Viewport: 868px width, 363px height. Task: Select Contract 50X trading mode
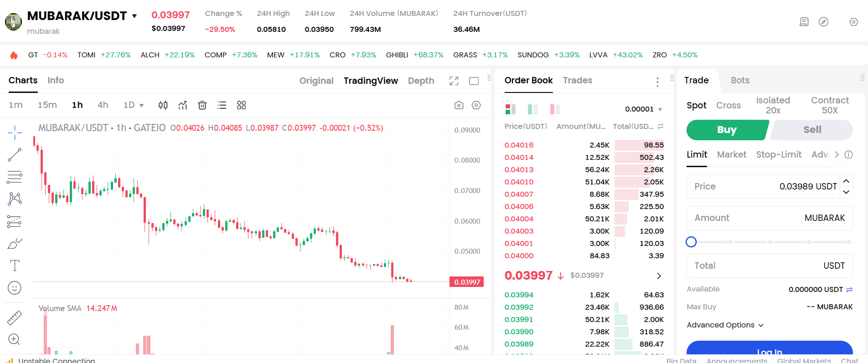pos(830,105)
